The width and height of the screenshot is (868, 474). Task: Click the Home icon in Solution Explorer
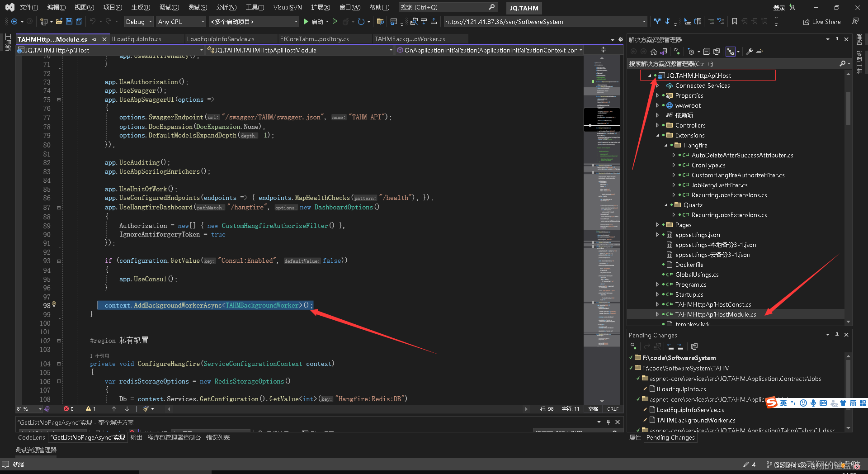[654, 52]
